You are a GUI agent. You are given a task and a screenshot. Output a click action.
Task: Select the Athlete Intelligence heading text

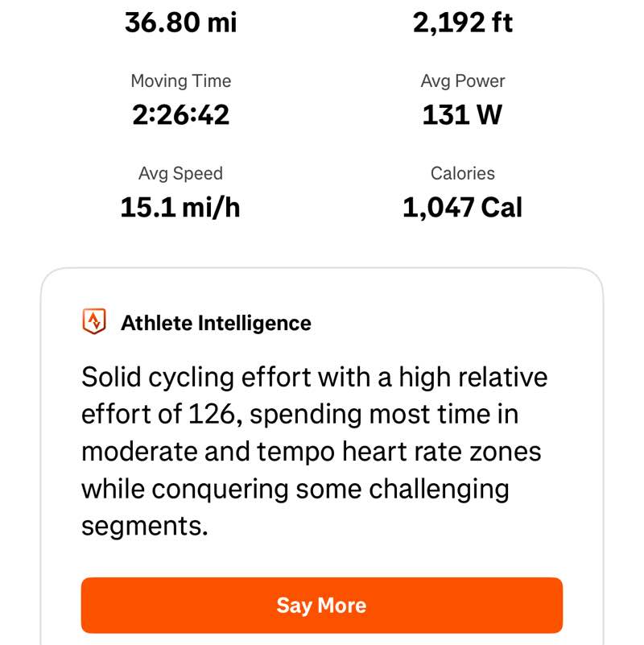point(216,323)
